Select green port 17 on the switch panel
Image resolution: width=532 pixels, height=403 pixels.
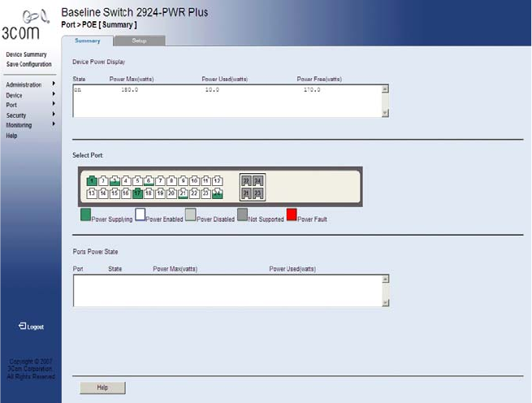click(x=137, y=193)
